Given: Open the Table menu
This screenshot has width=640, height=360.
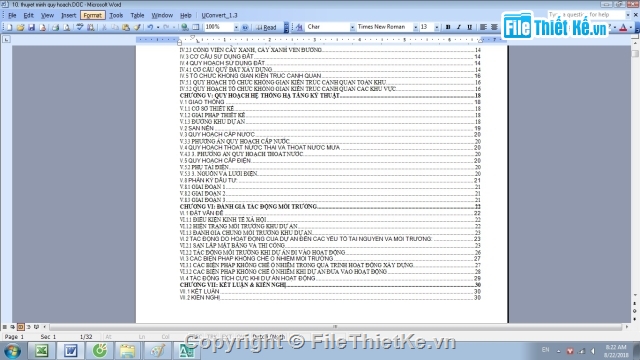Looking at the screenshot, I should coord(137,16).
